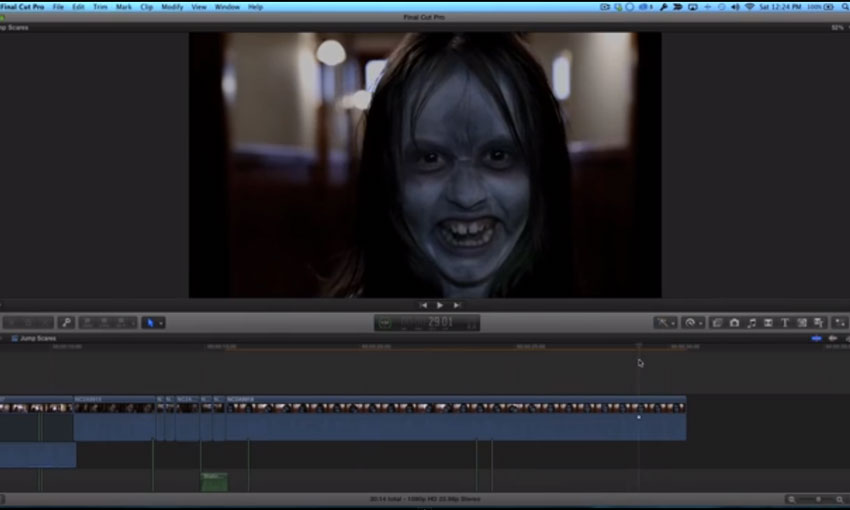Play the video in viewer
The width and height of the screenshot is (850, 510).
(x=440, y=306)
